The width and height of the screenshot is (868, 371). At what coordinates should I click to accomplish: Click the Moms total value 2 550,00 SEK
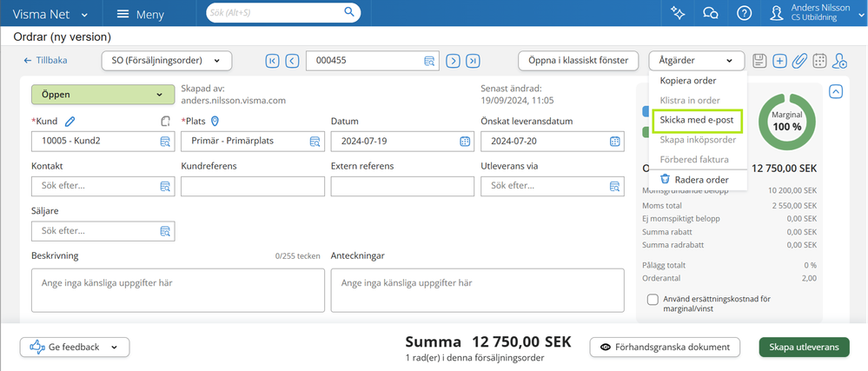[x=792, y=205]
